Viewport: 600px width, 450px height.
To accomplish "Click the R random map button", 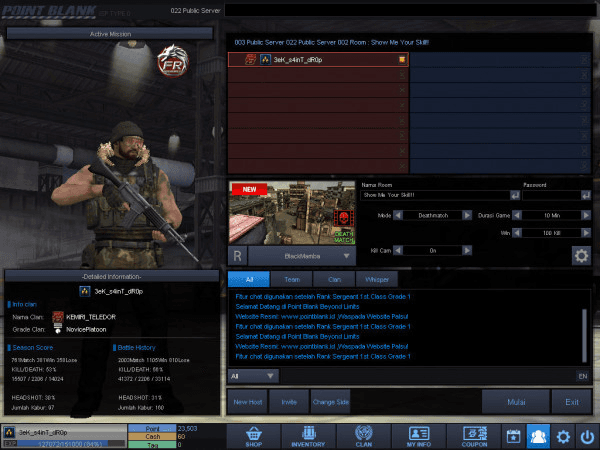I will pos(239,256).
